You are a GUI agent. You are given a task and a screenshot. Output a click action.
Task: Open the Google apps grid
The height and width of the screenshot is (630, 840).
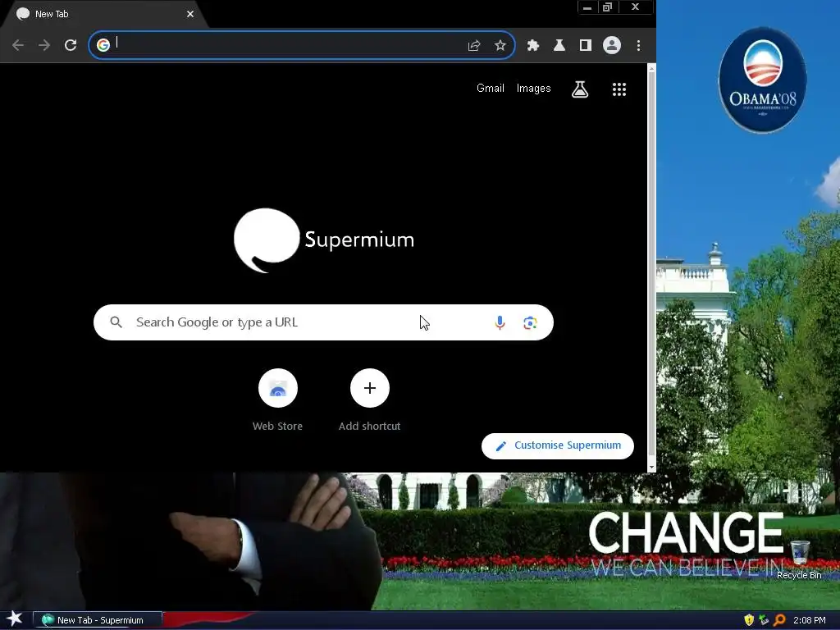[x=619, y=89]
